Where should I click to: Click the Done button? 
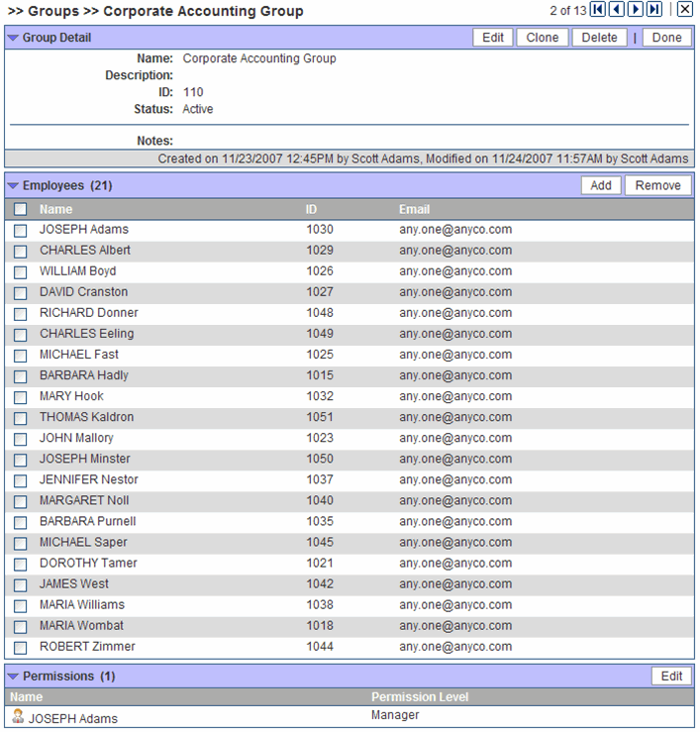coord(667,38)
